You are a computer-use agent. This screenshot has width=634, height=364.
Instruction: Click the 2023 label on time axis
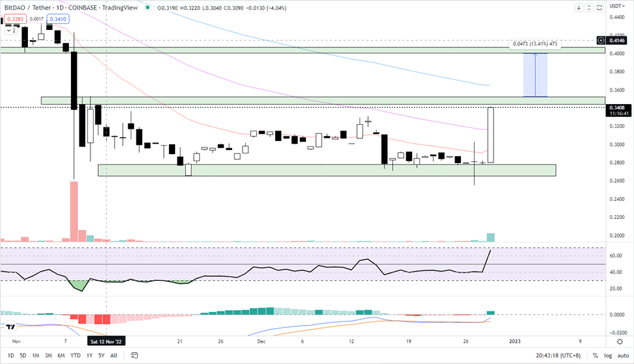coord(515,341)
